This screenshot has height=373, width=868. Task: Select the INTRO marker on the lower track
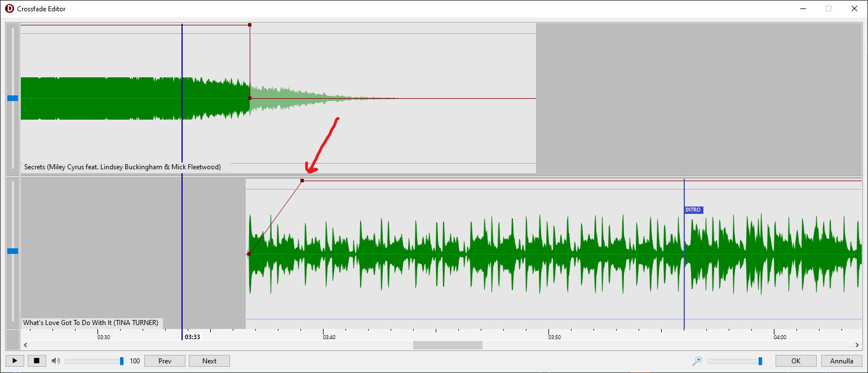click(x=693, y=210)
